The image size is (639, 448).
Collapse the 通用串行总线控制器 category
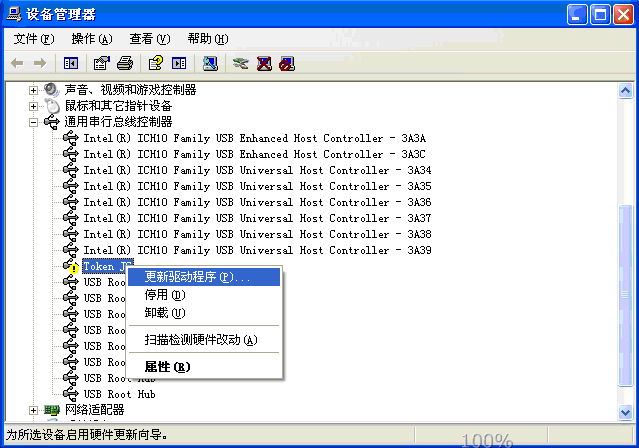click(x=33, y=122)
